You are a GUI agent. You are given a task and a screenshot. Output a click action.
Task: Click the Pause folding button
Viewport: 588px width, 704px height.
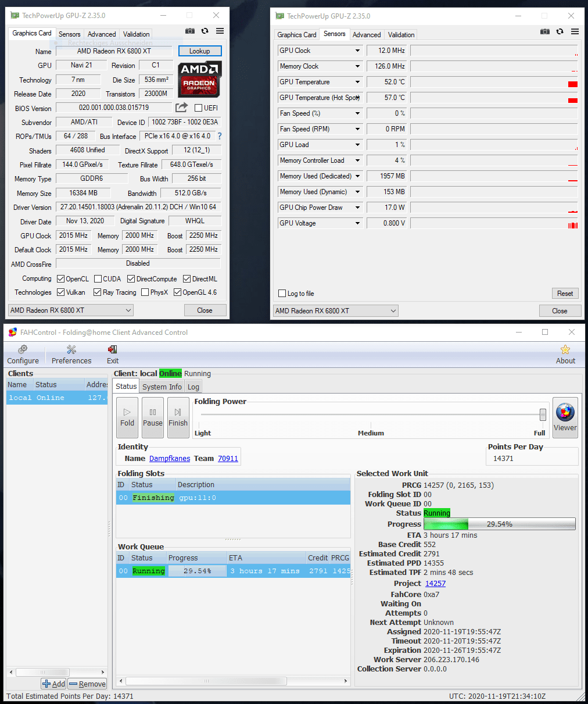tap(153, 418)
